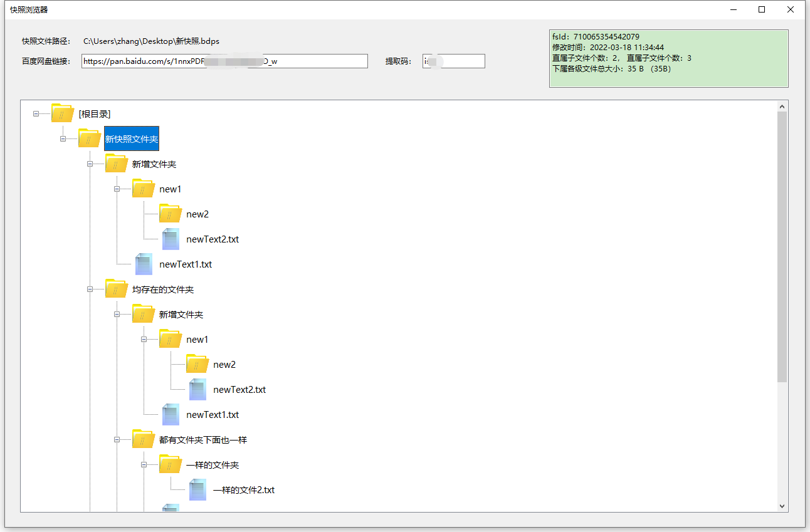Select the 一样的文件2.txt label
810x532 pixels.
[x=244, y=489]
